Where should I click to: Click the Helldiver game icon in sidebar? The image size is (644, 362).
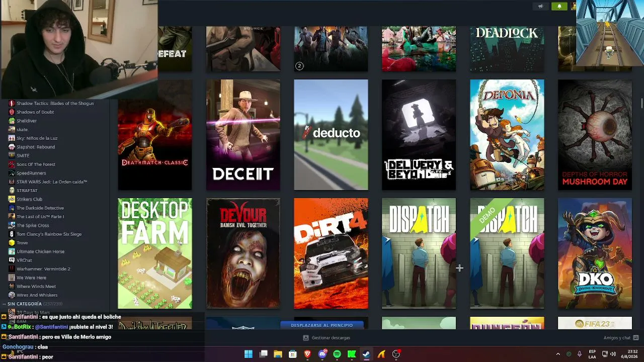point(12,121)
